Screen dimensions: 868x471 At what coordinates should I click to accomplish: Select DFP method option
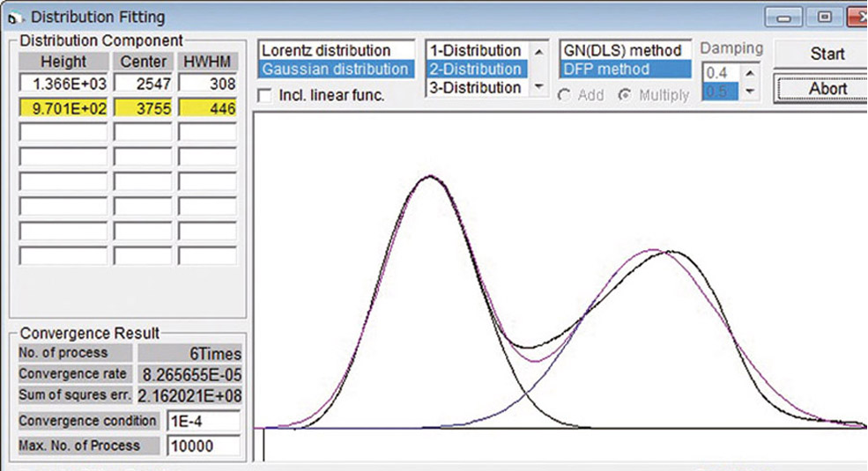click(626, 69)
